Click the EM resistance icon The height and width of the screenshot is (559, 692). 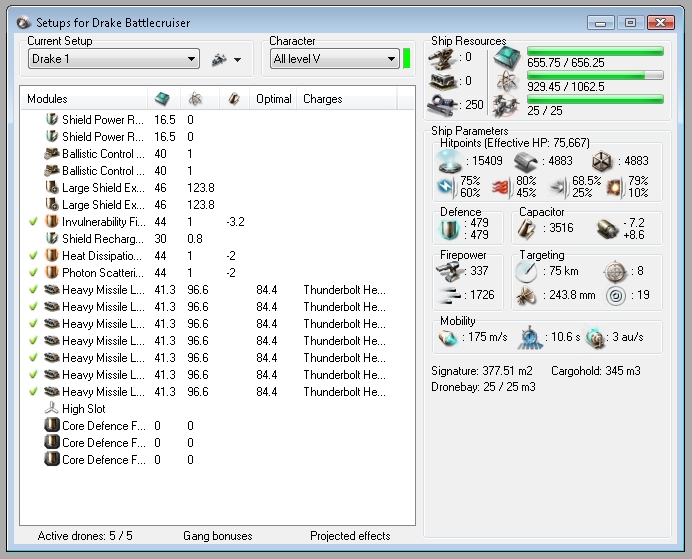pyautogui.click(x=446, y=187)
